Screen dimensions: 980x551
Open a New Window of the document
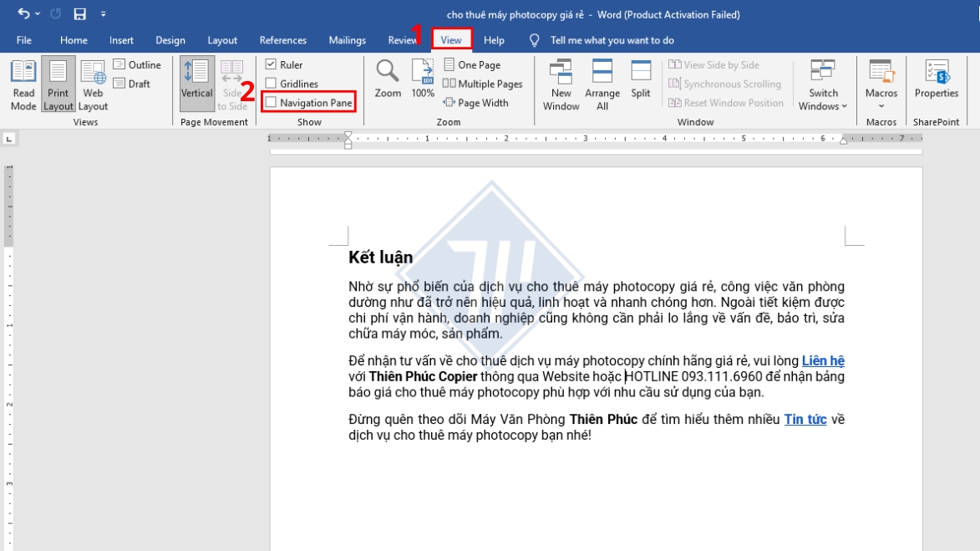pos(561,83)
